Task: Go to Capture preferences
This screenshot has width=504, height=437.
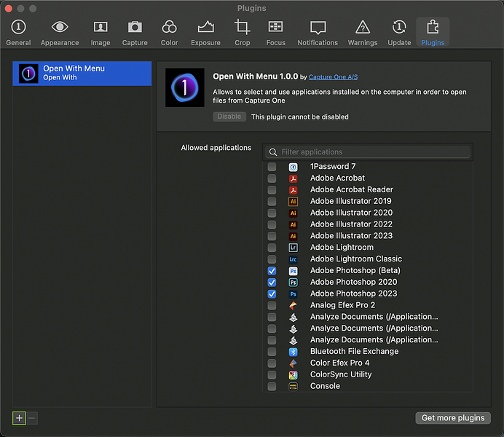Action: point(135,33)
